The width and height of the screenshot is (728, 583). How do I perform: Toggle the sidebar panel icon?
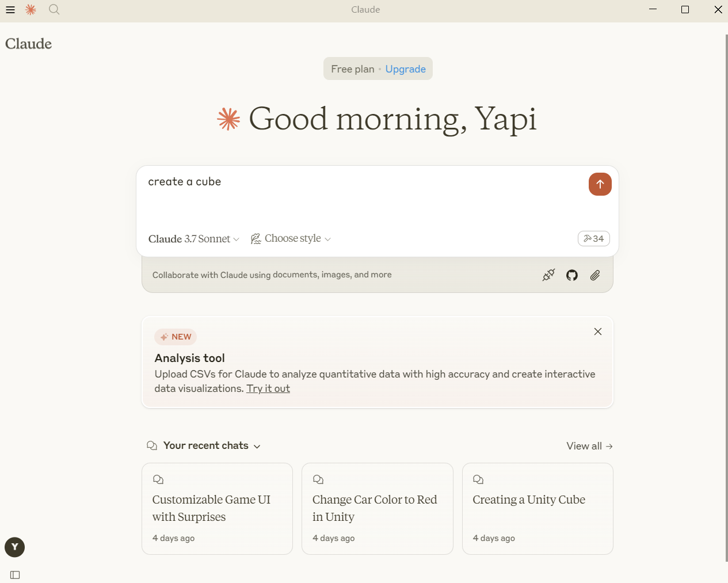coord(15,575)
